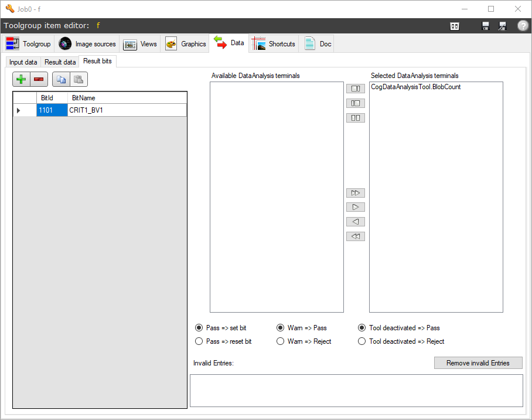Viewport: 532px width, 420px height.
Task: Move all terminals to selected list
Action: 355,193
